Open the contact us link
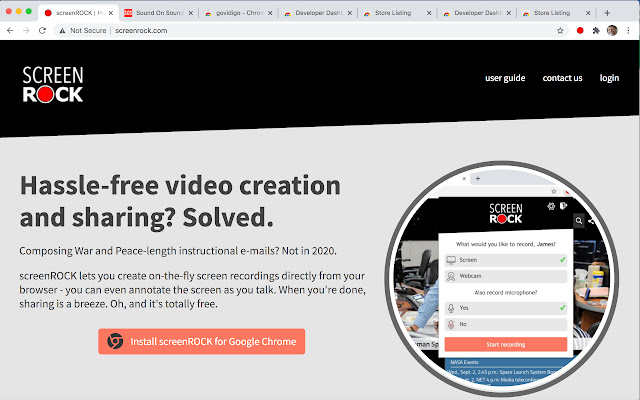 562,78
